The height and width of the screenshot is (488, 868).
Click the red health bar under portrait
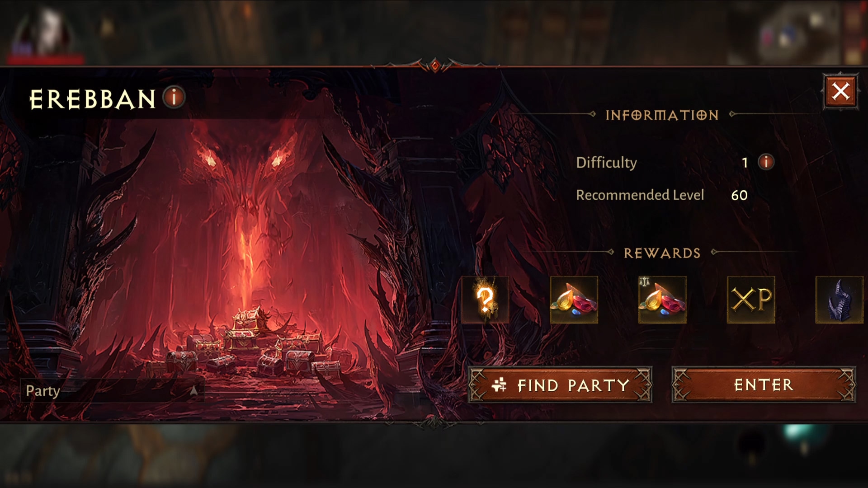click(45, 59)
